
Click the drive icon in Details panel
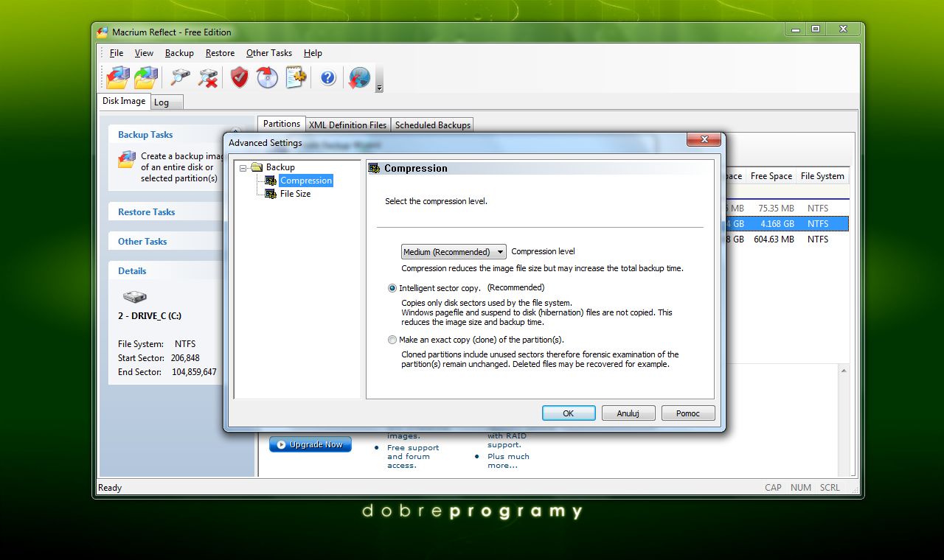pyautogui.click(x=134, y=296)
